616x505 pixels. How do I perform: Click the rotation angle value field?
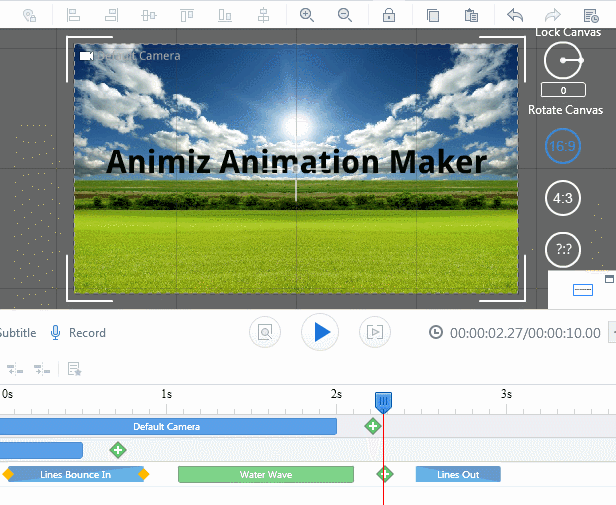pyautogui.click(x=563, y=90)
